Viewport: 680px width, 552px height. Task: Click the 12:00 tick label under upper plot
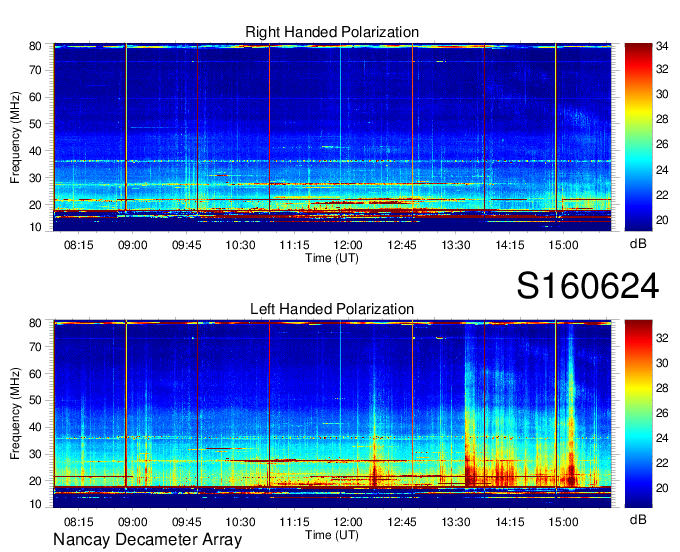(x=348, y=245)
